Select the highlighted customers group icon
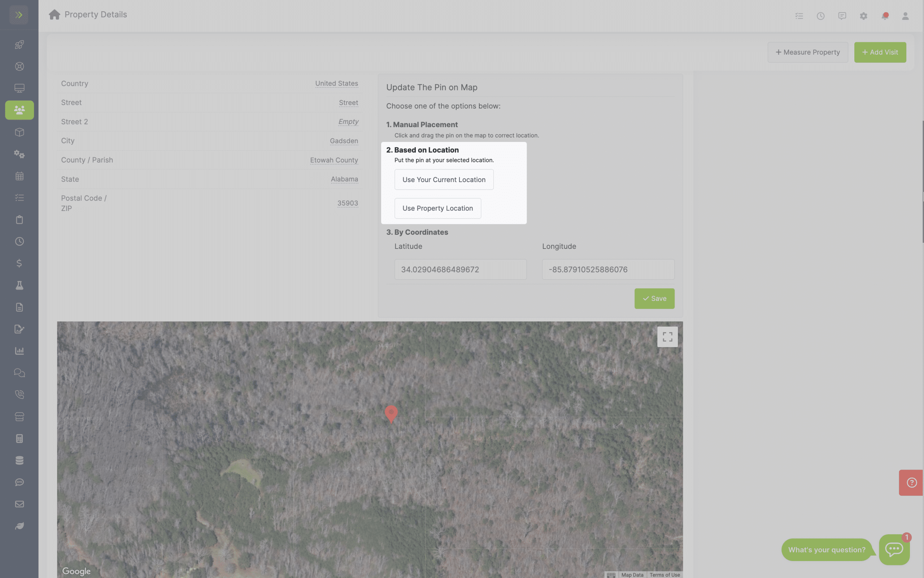Viewport: 924px width, 578px height. 19,110
